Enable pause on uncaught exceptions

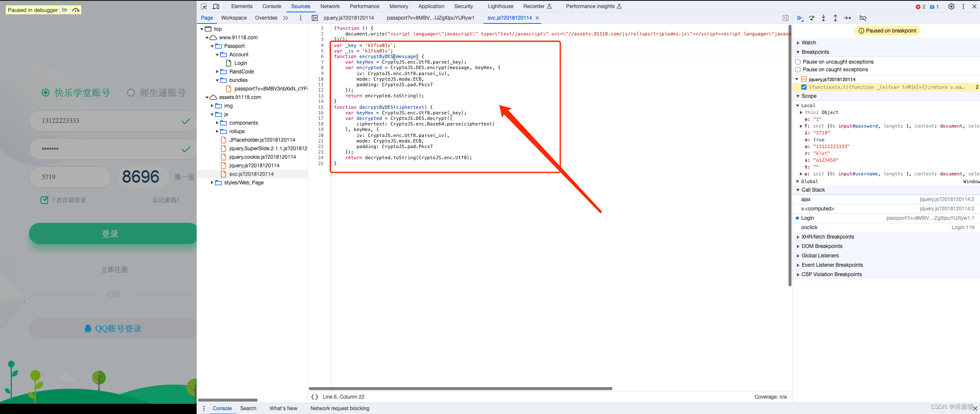coord(798,62)
